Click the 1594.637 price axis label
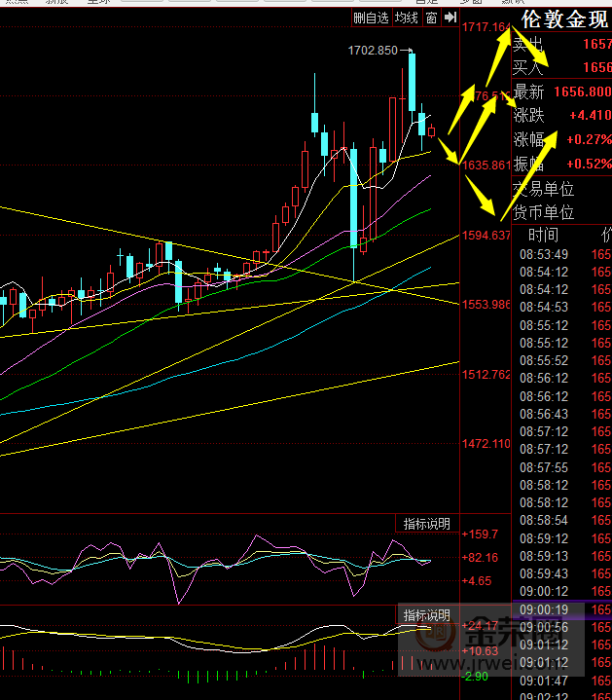 point(486,235)
